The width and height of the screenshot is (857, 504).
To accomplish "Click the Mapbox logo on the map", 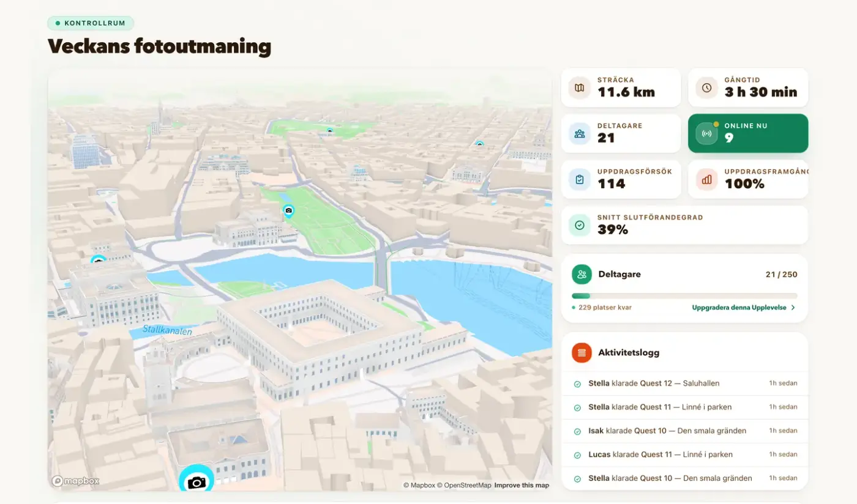I will point(76,481).
